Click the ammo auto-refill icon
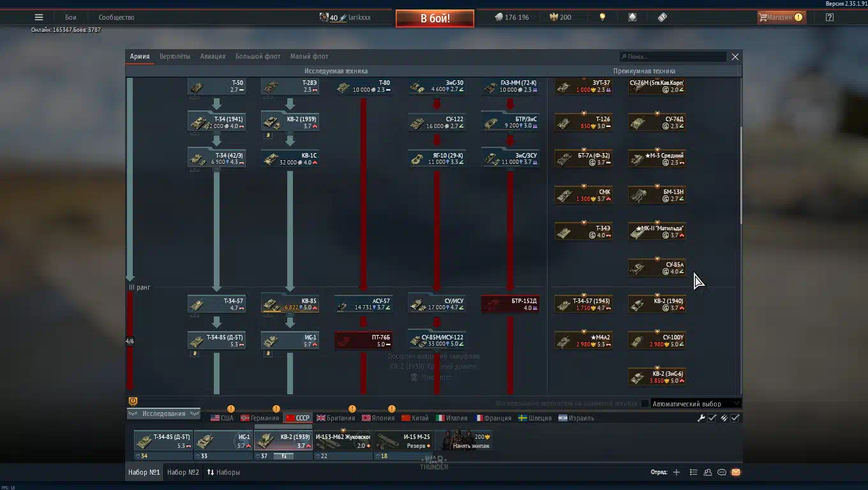This screenshot has width=868, height=490. pos(724,418)
